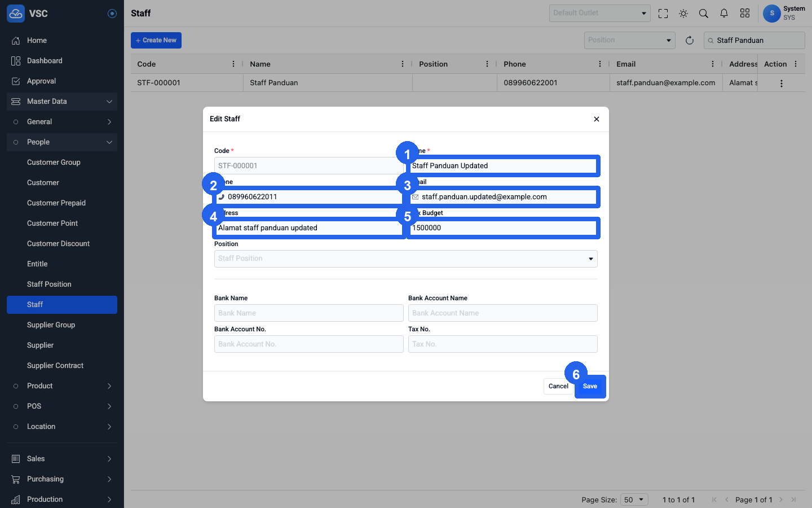Open Action column menu dots
Image resolution: width=812 pixels, height=508 pixels.
(796, 64)
